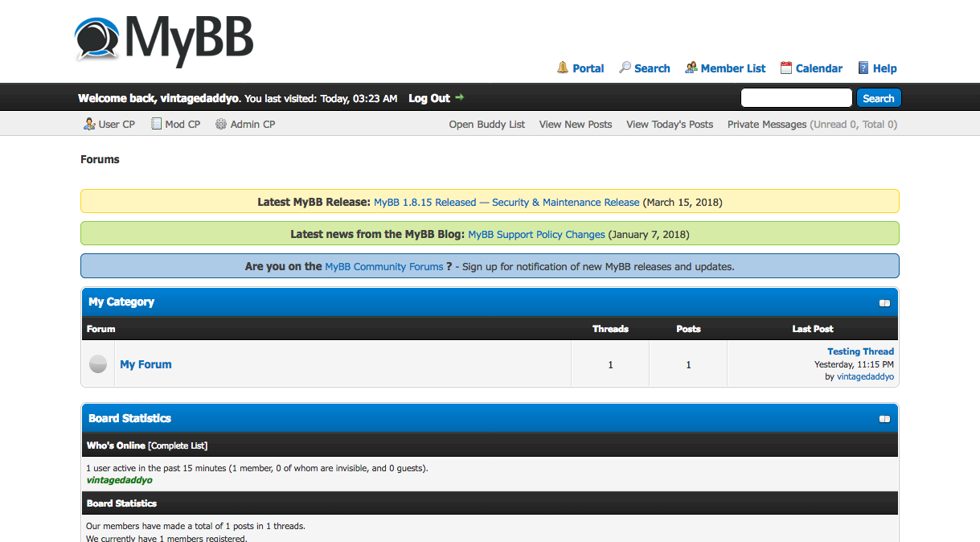980x542 pixels.
Task: Click vintagedaddyo in welcome bar
Action: tap(199, 98)
